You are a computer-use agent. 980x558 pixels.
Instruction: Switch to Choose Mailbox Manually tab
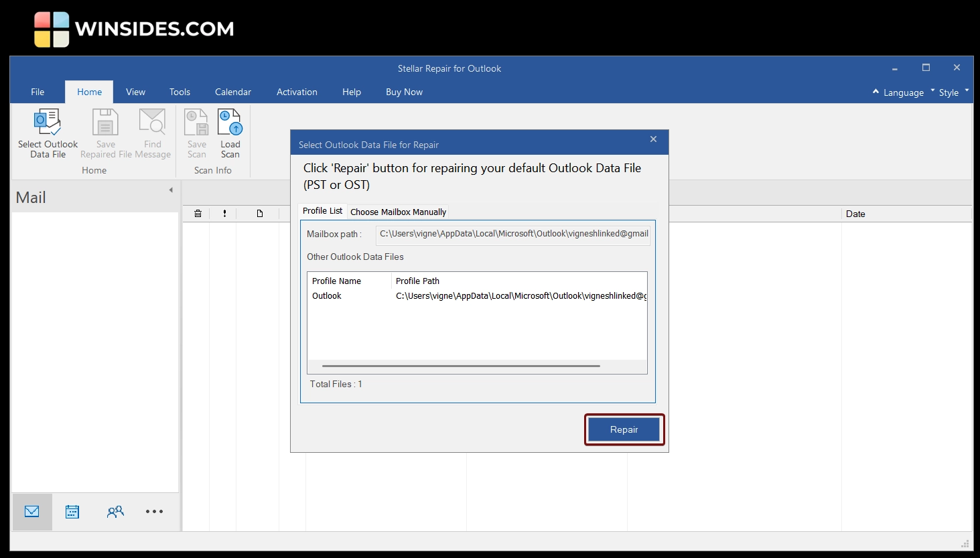398,212
